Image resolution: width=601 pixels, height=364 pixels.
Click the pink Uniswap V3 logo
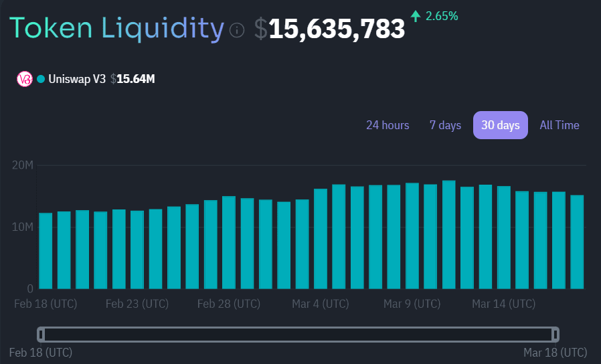point(25,79)
